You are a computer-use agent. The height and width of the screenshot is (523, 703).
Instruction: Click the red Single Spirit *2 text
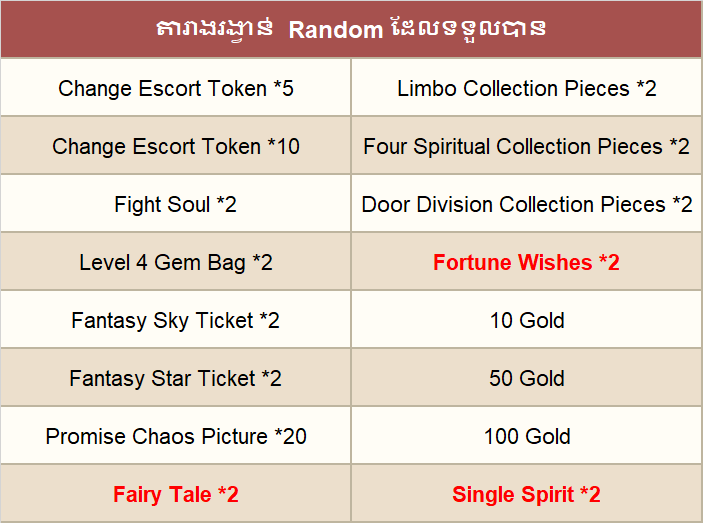click(x=526, y=494)
